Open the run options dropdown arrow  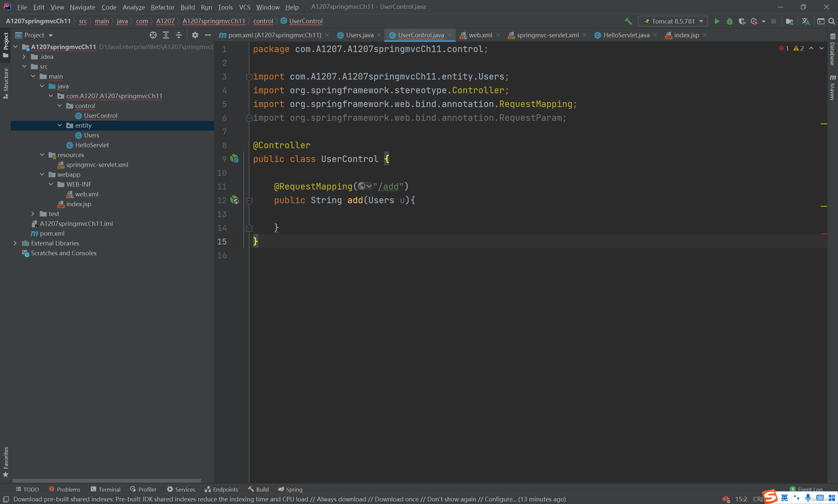pos(764,21)
